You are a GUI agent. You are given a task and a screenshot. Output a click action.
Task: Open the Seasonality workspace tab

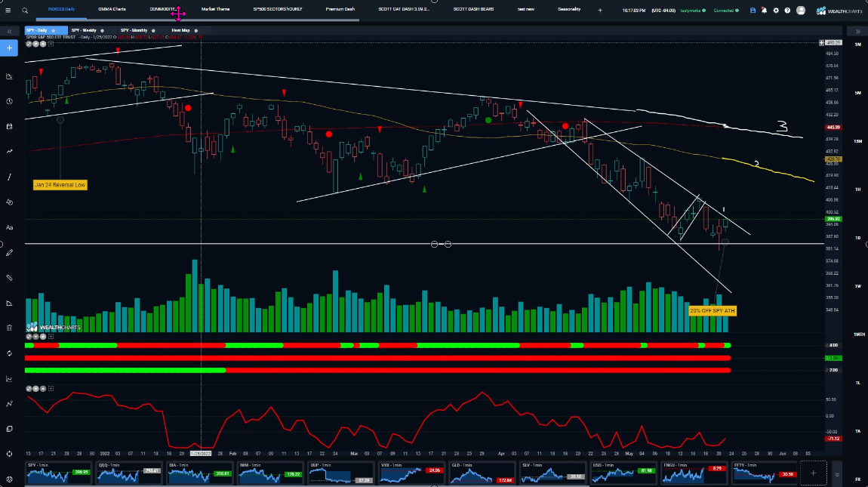[569, 9]
